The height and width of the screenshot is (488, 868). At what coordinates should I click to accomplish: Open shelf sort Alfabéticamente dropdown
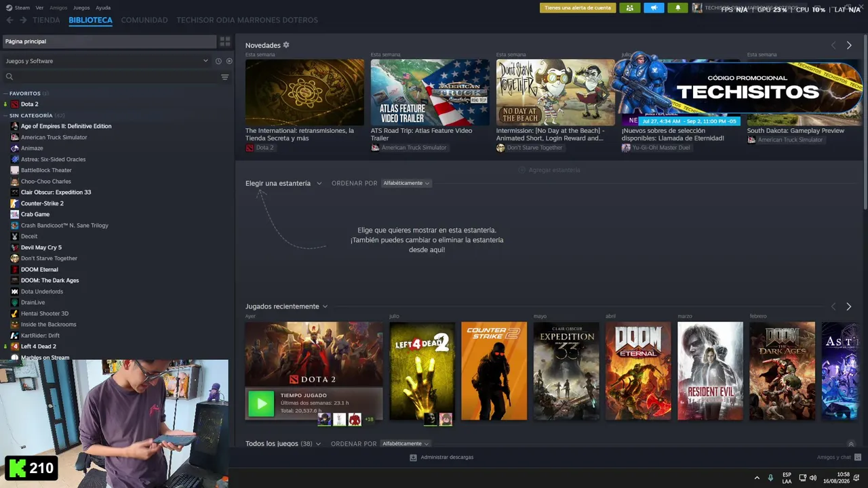click(x=406, y=183)
